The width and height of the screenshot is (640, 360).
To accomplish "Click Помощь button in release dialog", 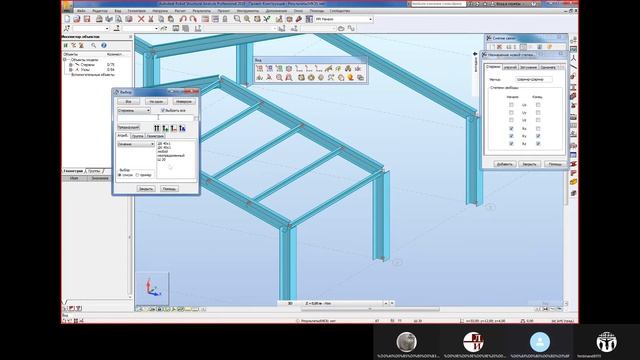I will click(x=555, y=164).
